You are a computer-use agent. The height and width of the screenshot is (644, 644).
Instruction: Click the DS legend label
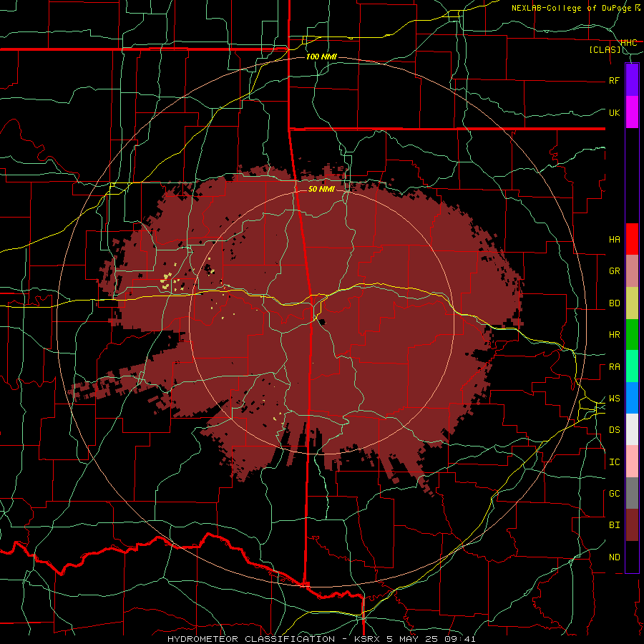click(x=614, y=430)
